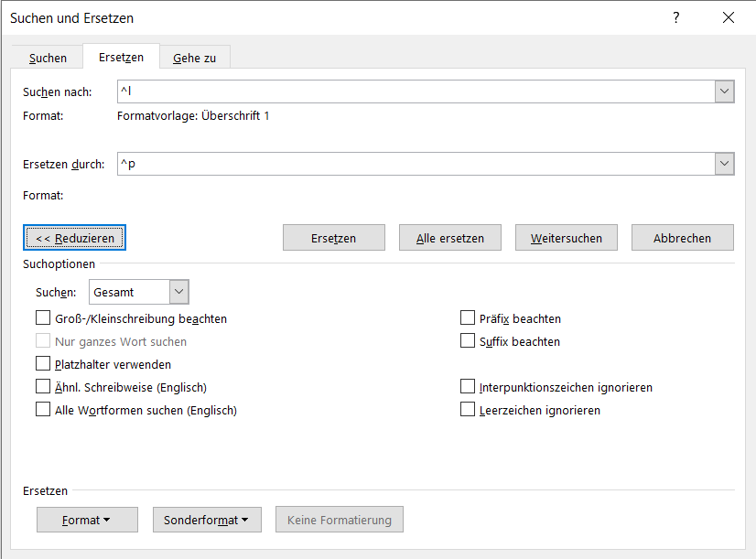756x559 pixels.
Task: Switch to the Suchen tab
Action: pos(47,57)
